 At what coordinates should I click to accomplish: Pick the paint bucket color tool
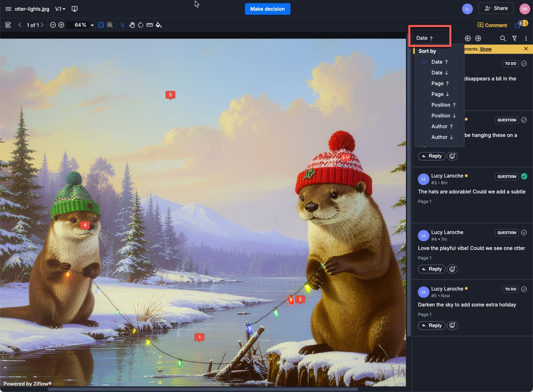[159, 25]
